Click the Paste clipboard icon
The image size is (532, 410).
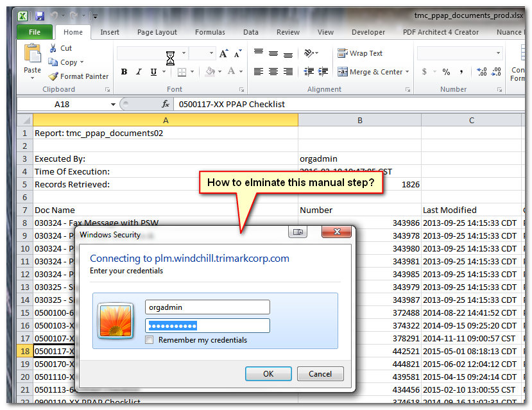coord(33,54)
